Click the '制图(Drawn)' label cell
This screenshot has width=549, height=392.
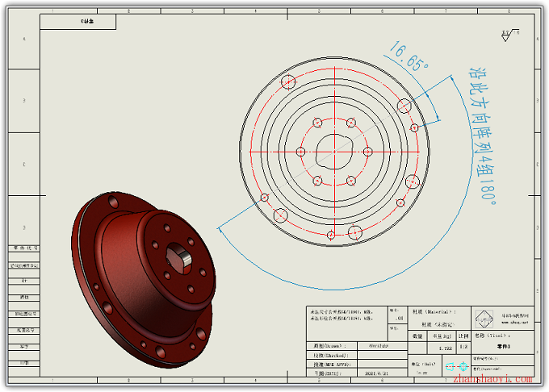pos(332,346)
